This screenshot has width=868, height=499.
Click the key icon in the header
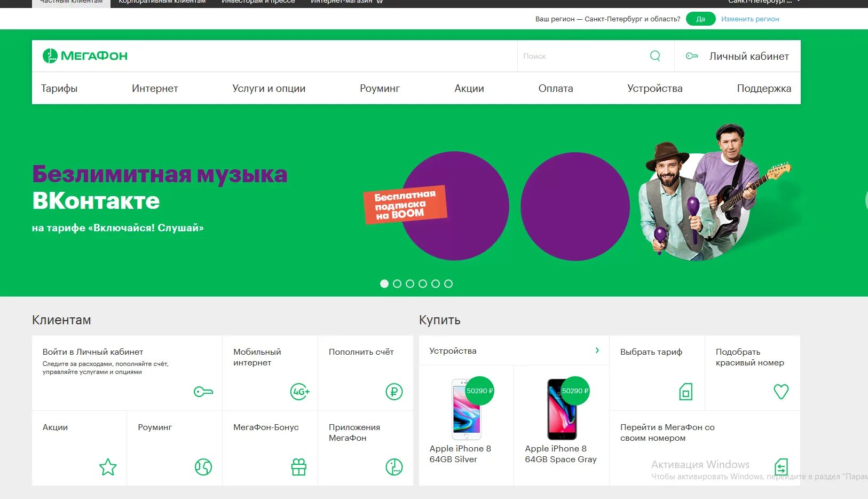pyautogui.click(x=692, y=56)
